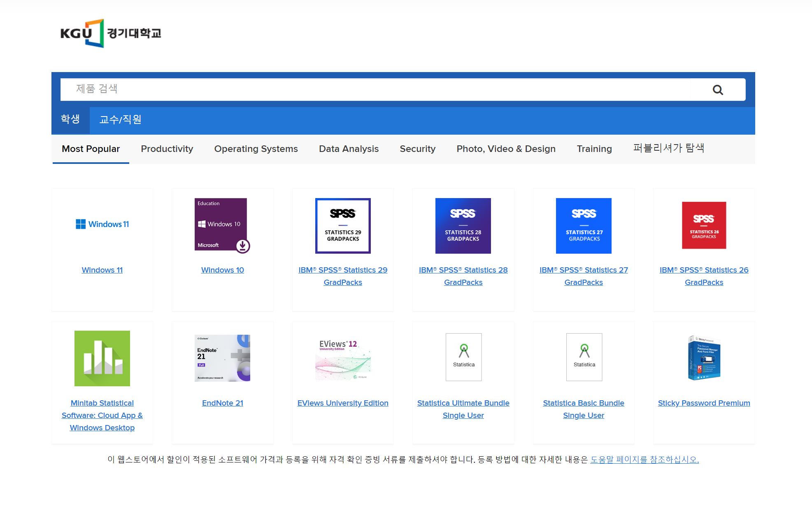Follow the Sticky Password Premium link

click(x=704, y=403)
